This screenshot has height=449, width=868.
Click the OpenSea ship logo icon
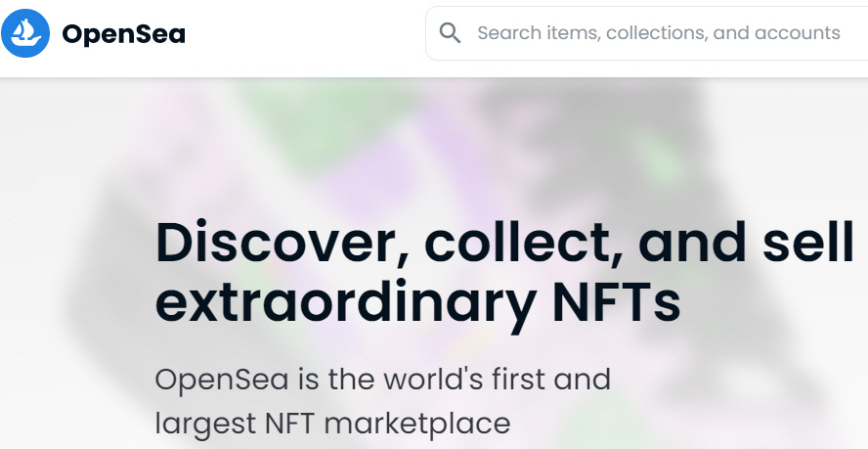point(25,34)
